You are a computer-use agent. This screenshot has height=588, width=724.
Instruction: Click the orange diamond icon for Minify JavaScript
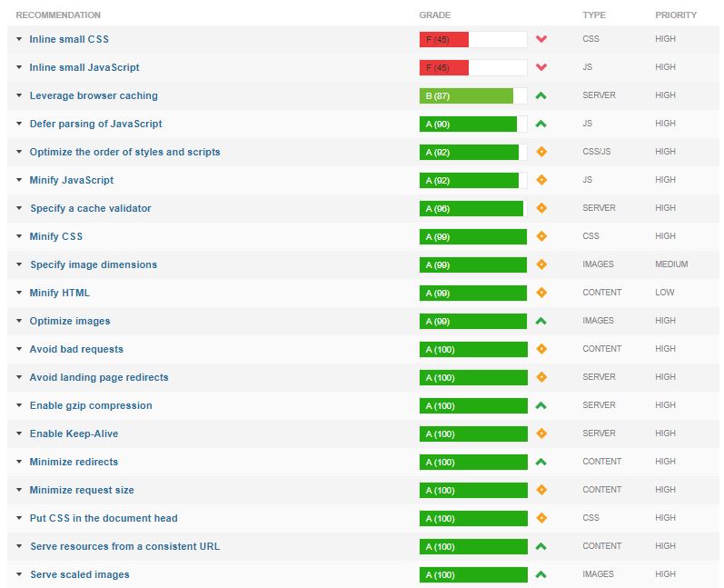pyautogui.click(x=541, y=180)
